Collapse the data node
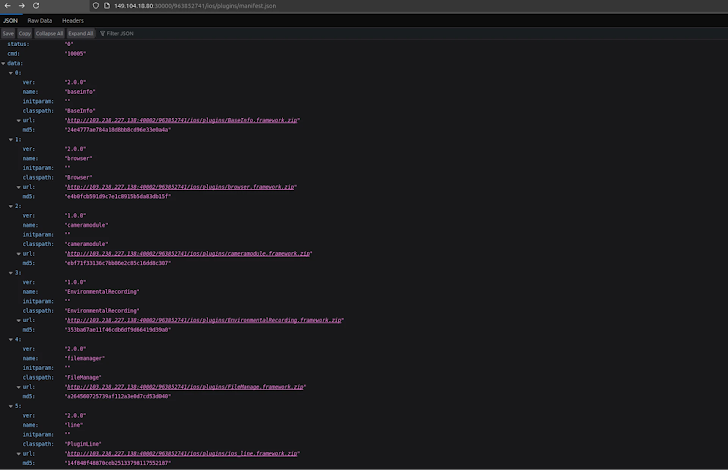728x470 pixels. tap(4, 62)
